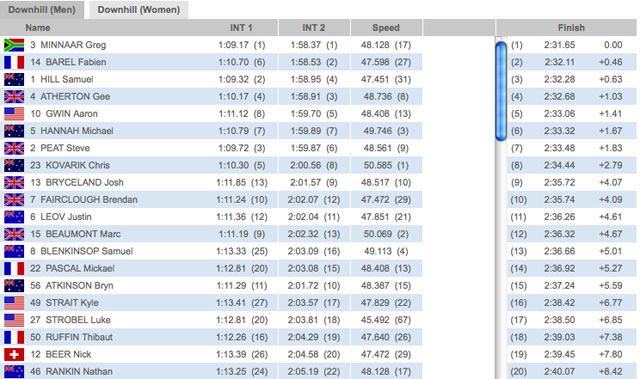Select the PEAT Steve result row
The image size is (640, 379).
(318, 148)
